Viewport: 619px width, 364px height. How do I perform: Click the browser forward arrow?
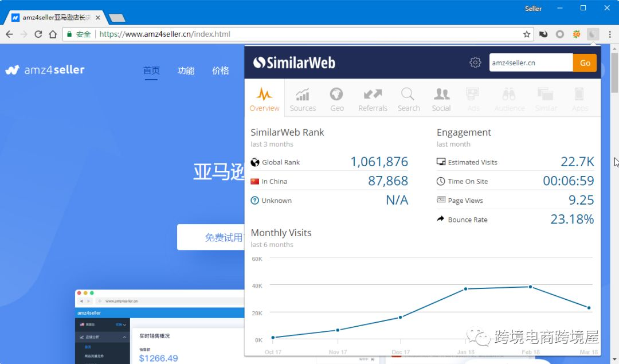tap(23, 34)
